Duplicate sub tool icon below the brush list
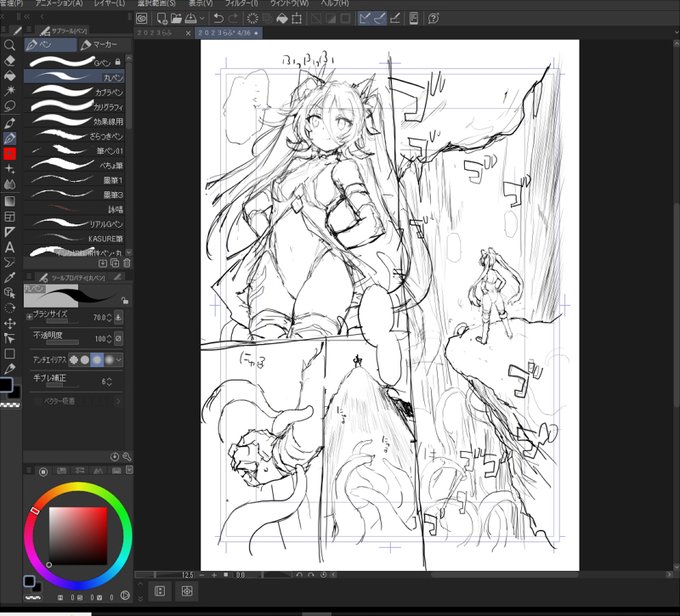Screen dimensions: 680x616 point(114,263)
